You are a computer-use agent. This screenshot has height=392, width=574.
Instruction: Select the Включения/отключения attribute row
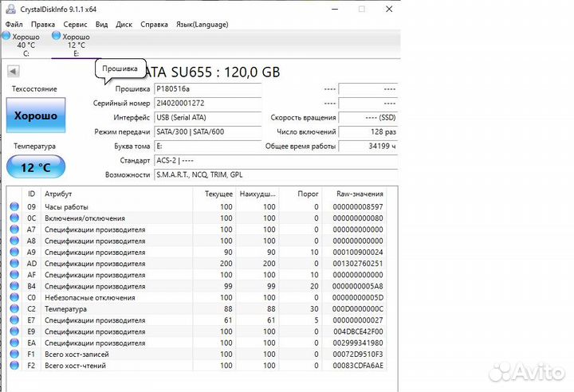coord(198,218)
